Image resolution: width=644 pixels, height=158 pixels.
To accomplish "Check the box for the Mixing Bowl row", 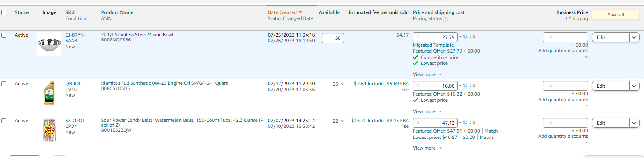I will point(4,35).
